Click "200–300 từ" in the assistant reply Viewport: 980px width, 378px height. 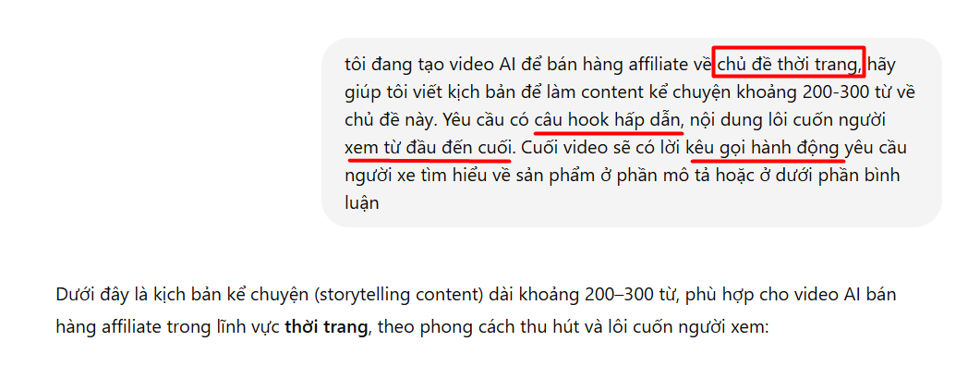click(x=631, y=296)
